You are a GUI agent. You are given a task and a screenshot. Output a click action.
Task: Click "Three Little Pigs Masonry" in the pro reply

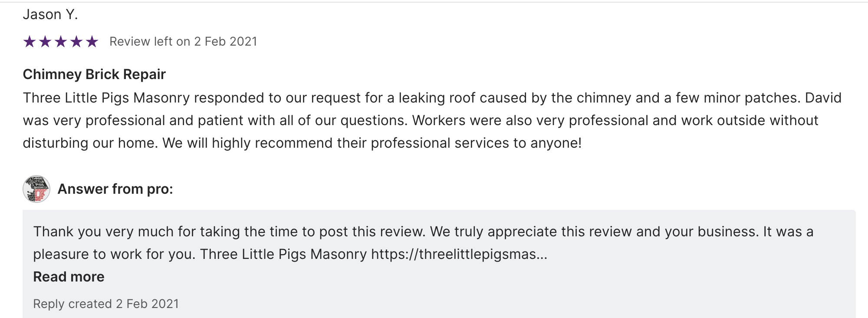(283, 254)
